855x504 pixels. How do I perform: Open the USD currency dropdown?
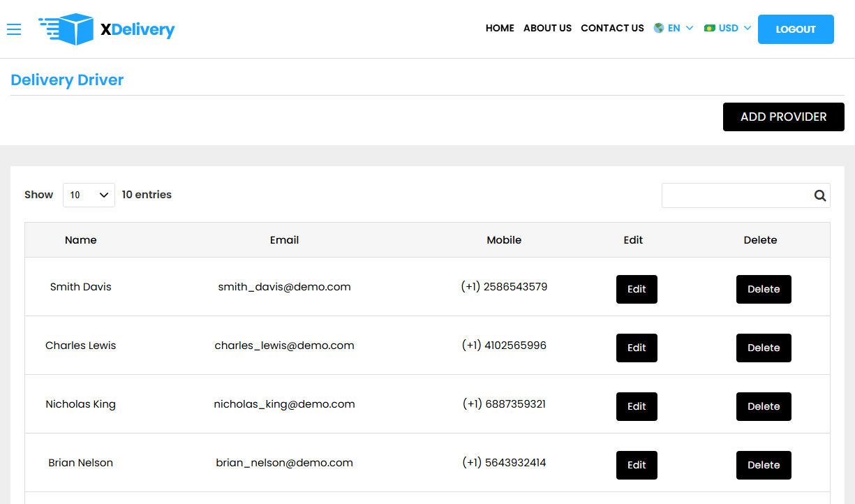point(728,28)
